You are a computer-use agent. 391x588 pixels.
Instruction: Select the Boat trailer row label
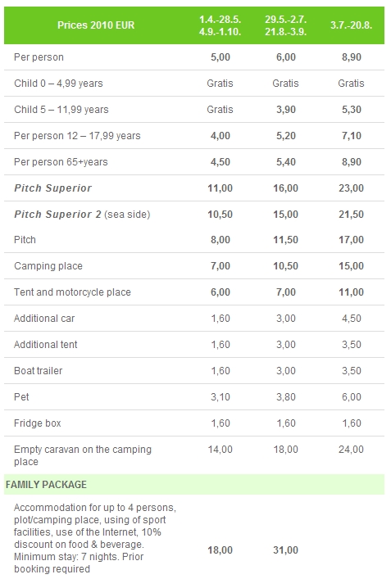[x=39, y=371]
